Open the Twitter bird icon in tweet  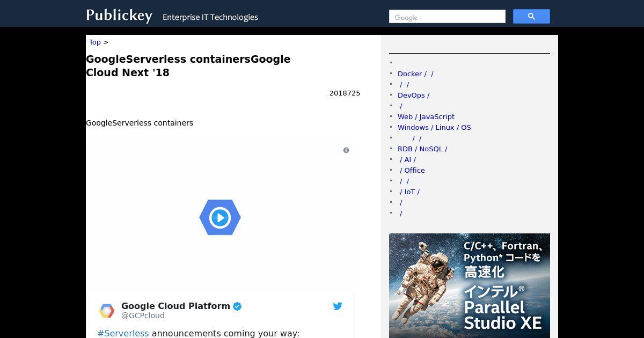pyautogui.click(x=338, y=306)
